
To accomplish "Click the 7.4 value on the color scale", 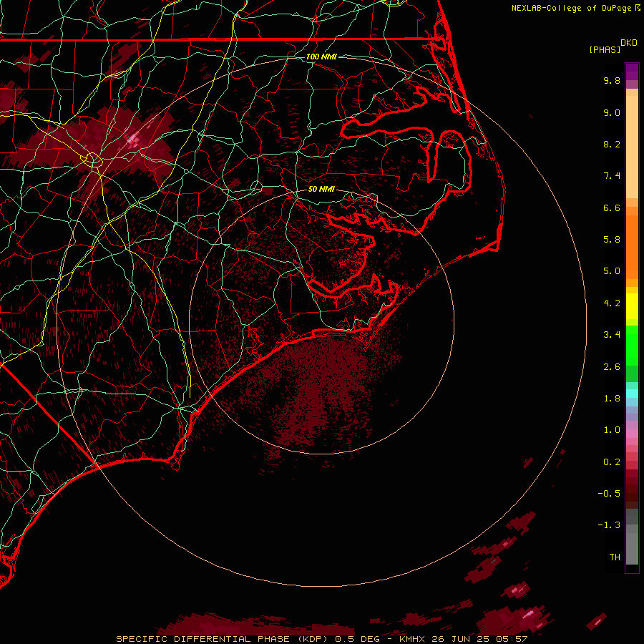I will pos(612,176).
